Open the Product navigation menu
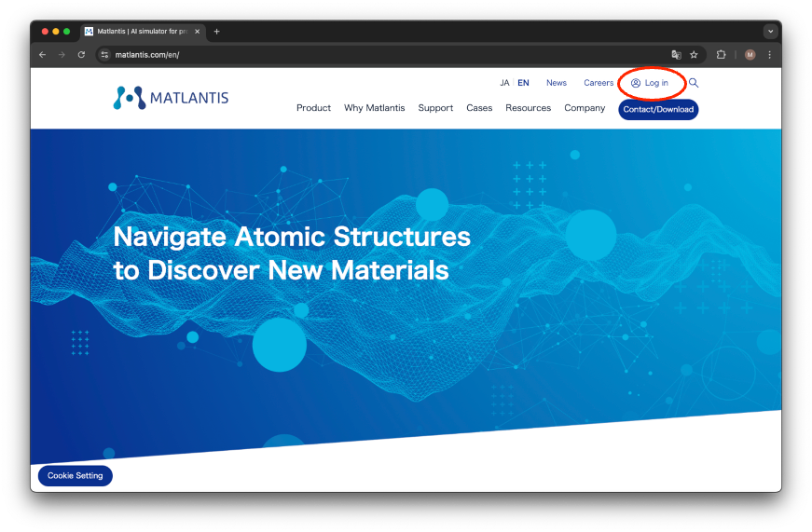812x532 pixels. tap(313, 108)
